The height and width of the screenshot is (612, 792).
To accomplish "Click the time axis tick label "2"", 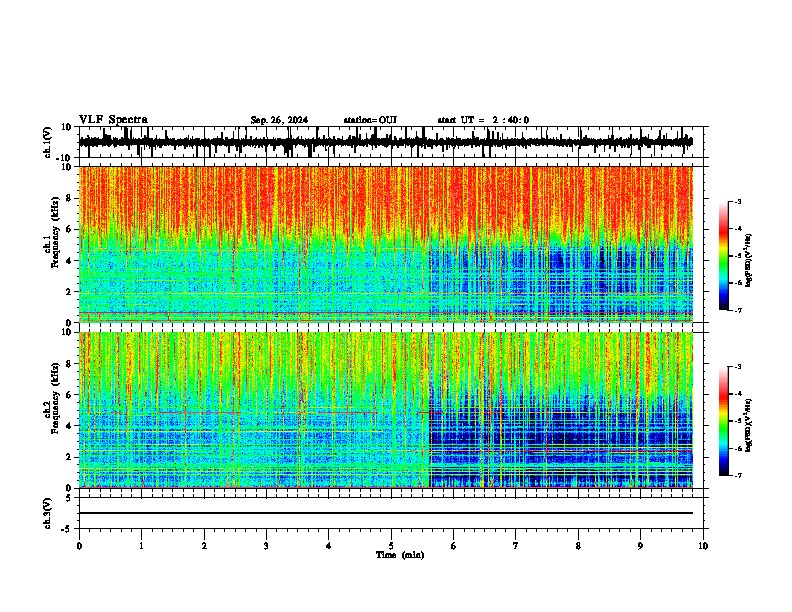I will pos(204,546).
